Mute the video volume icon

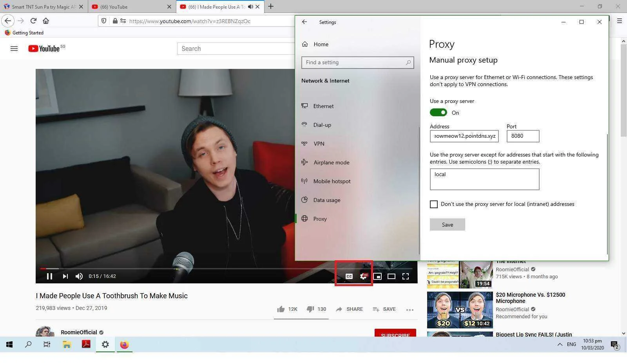point(79,276)
